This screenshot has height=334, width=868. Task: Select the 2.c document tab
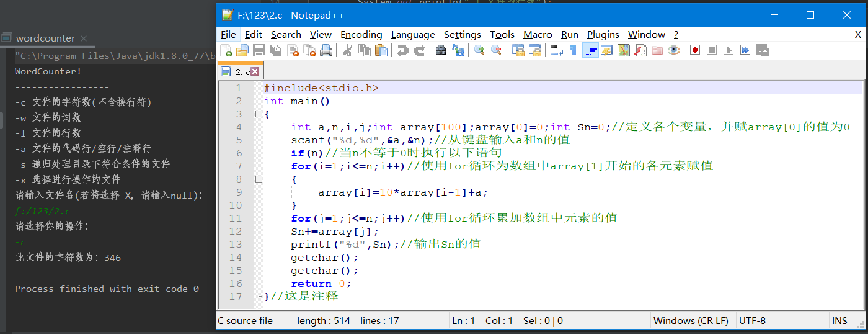pyautogui.click(x=240, y=72)
